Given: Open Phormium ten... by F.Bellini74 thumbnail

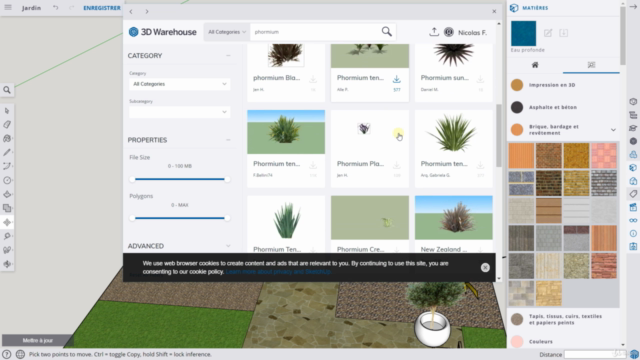Looking at the screenshot, I should (286, 132).
